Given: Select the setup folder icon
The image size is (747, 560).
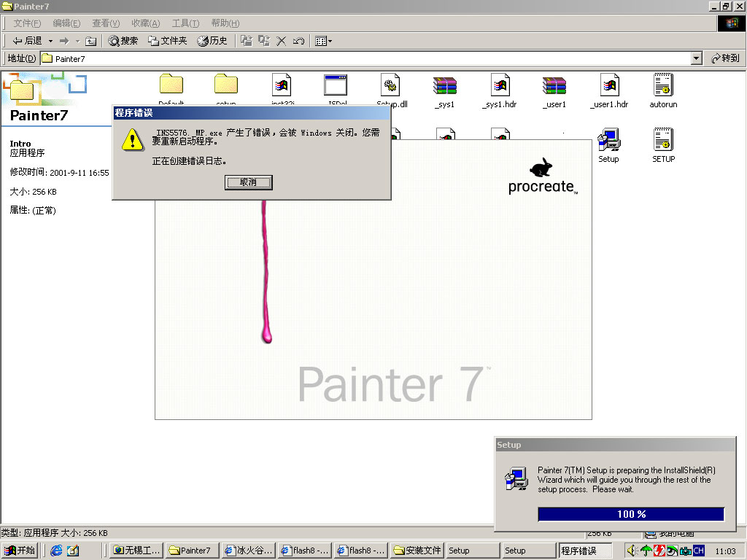Looking at the screenshot, I should 226,85.
